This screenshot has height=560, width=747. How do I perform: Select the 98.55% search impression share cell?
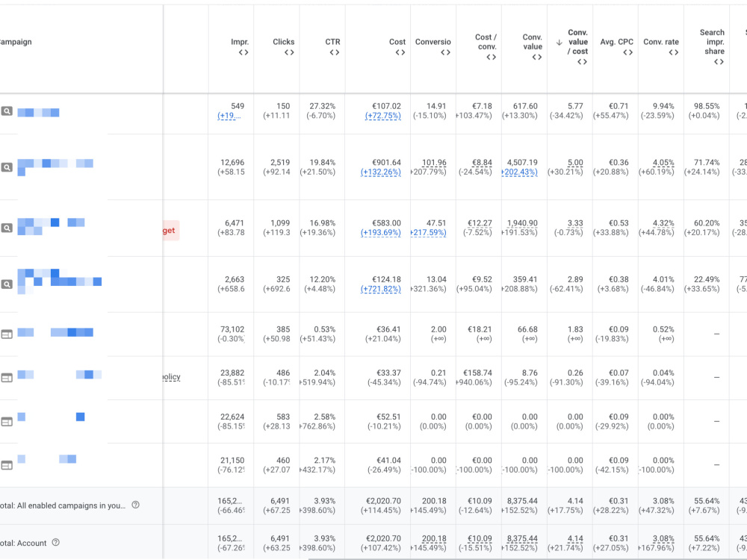tap(707, 106)
